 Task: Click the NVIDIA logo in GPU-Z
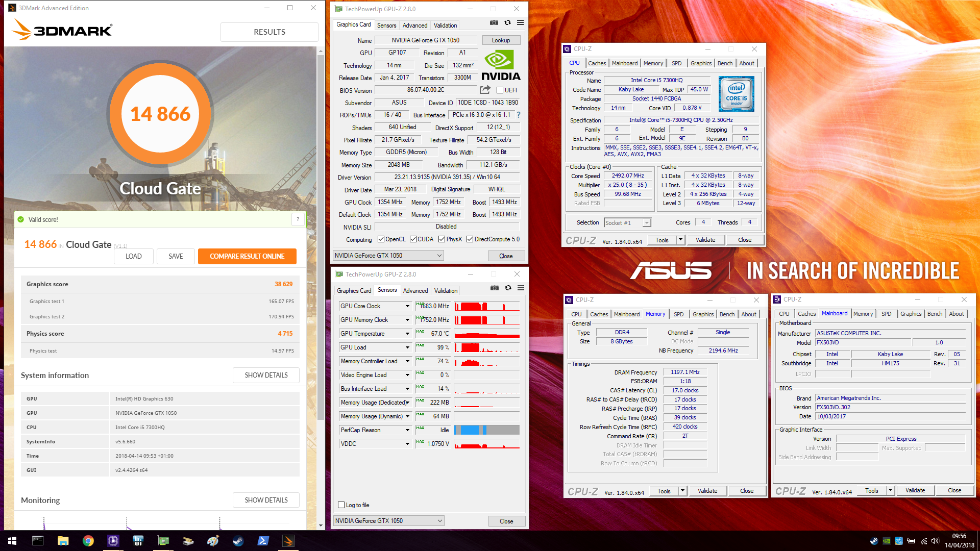500,65
